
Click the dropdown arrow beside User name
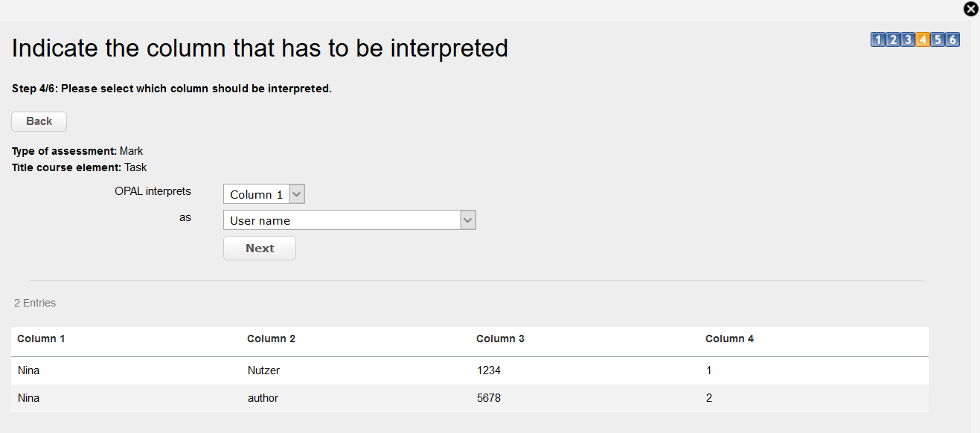(468, 220)
